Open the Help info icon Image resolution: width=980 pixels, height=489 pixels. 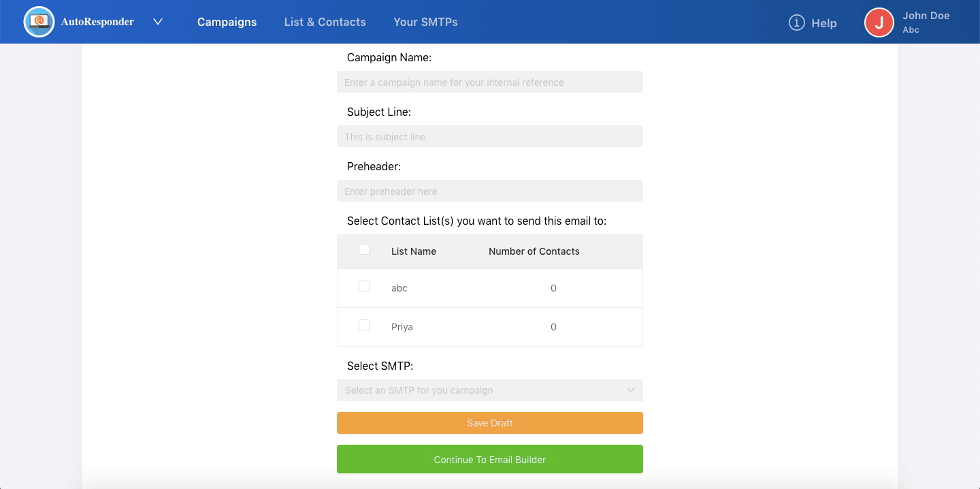point(796,22)
